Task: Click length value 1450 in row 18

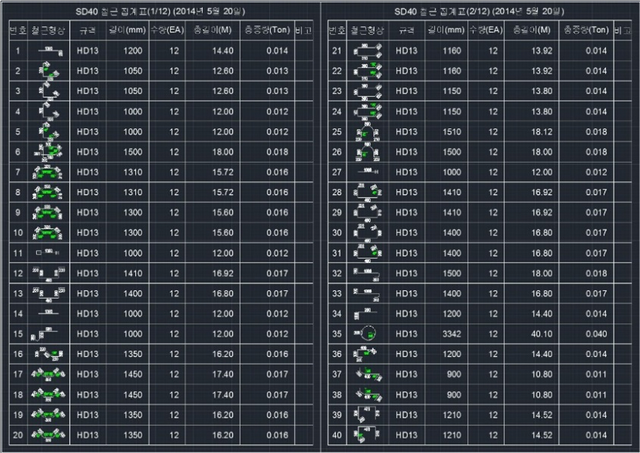Action: (x=133, y=395)
